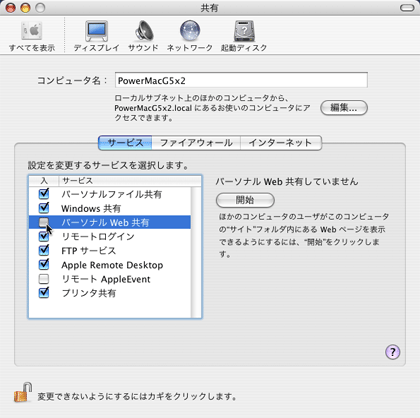Switch to the ファイアウォール tab

tap(196, 143)
